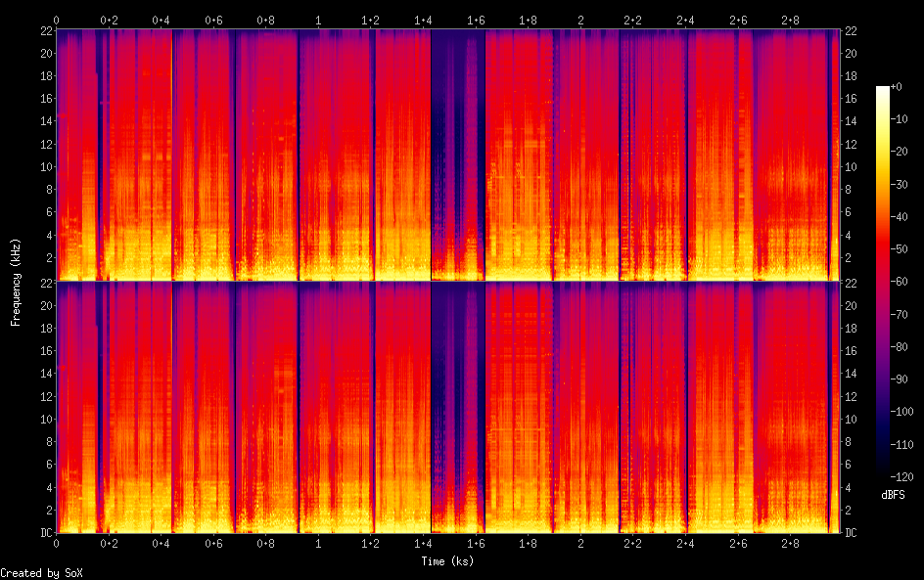Click the +0 label on the dBFS scale

[x=901, y=88]
